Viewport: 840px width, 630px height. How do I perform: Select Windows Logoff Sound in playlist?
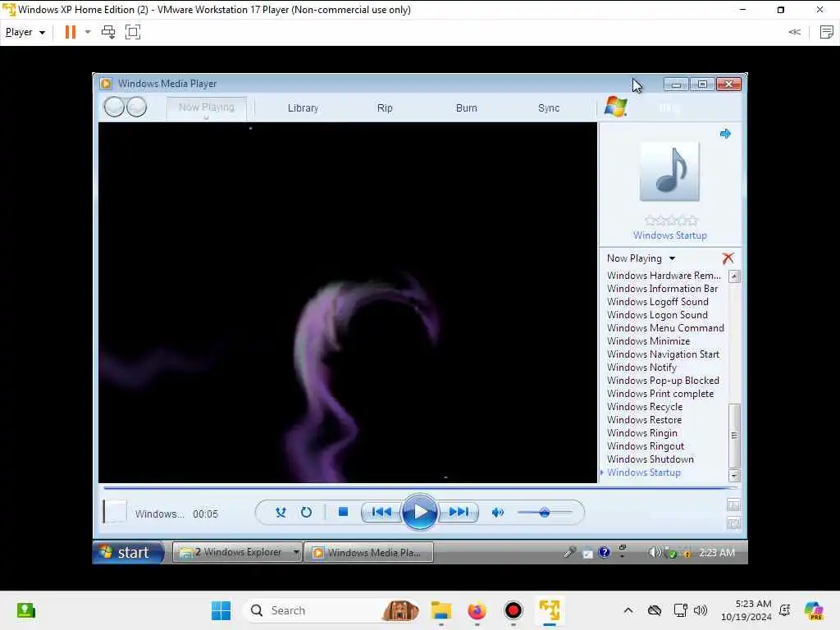pos(658,302)
